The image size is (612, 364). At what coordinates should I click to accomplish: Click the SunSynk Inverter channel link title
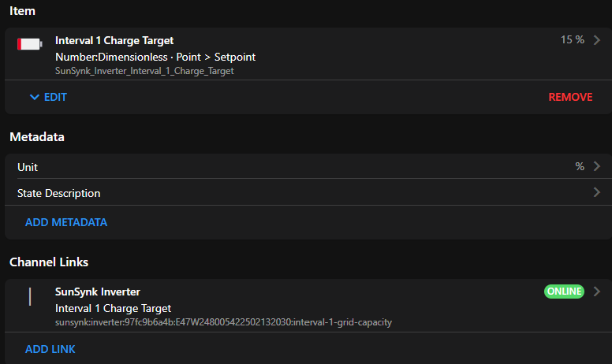(98, 292)
